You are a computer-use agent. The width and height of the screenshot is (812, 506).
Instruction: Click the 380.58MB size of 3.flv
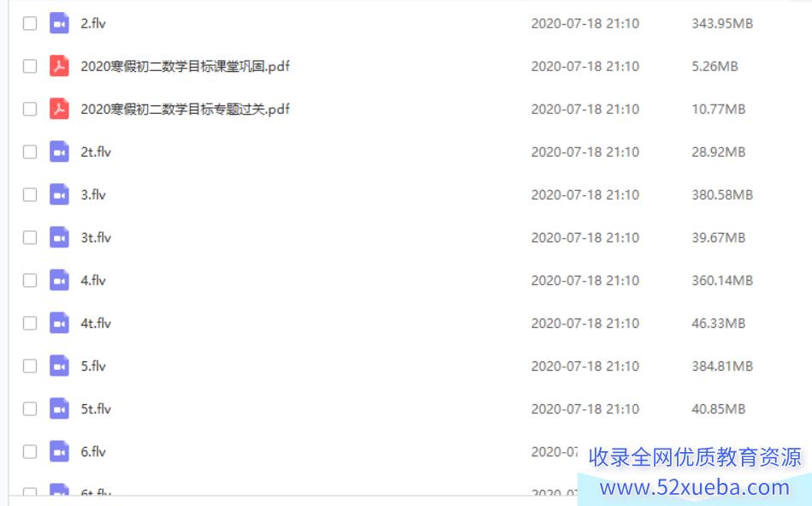point(722,195)
